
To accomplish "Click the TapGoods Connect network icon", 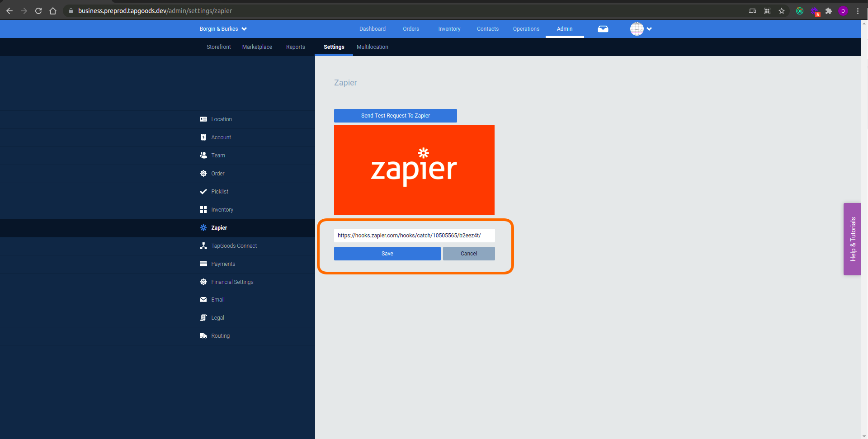I will coord(203,246).
